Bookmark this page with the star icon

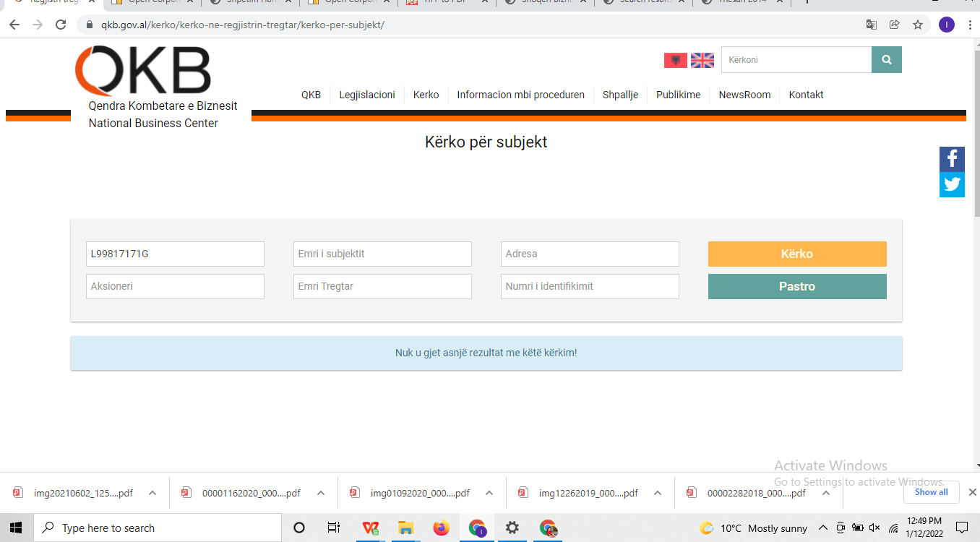click(x=918, y=25)
